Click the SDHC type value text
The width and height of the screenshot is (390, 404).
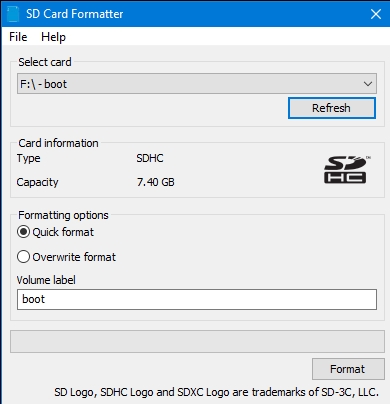tap(150, 158)
